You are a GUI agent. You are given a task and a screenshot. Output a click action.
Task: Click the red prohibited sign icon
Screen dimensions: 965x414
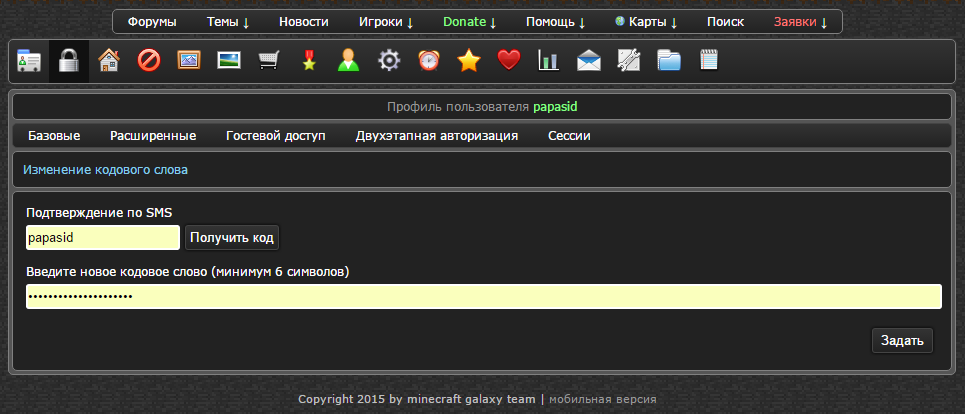tap(149, 61)
